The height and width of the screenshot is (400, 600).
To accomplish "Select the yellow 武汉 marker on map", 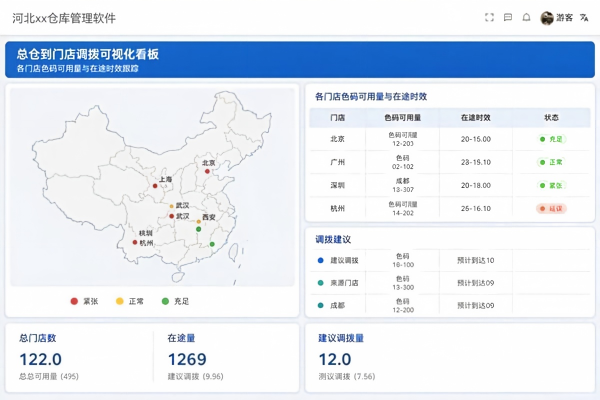I will [x=171, y=206].
